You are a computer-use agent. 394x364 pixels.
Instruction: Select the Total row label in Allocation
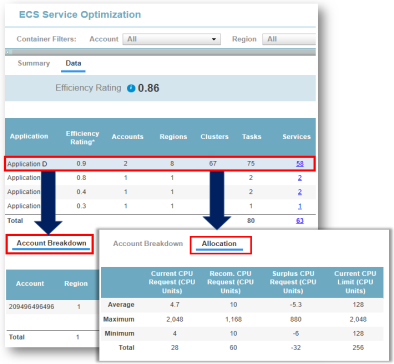(x=126, y=348)
